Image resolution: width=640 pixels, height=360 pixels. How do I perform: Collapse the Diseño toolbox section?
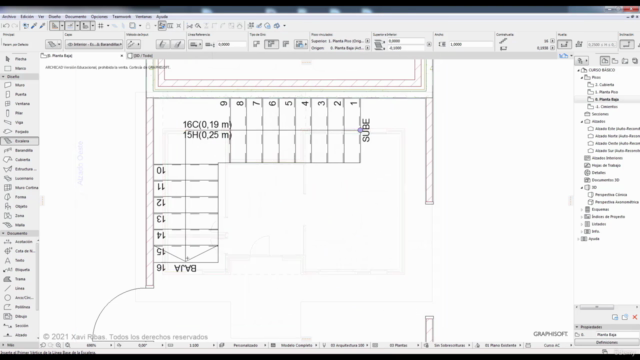point(3,77)
